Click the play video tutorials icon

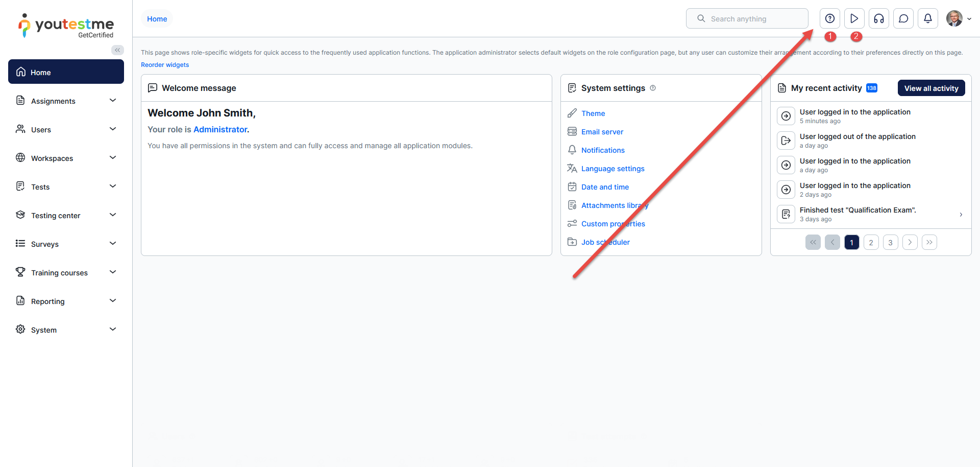pyautogui.click(x=854, y=19)
